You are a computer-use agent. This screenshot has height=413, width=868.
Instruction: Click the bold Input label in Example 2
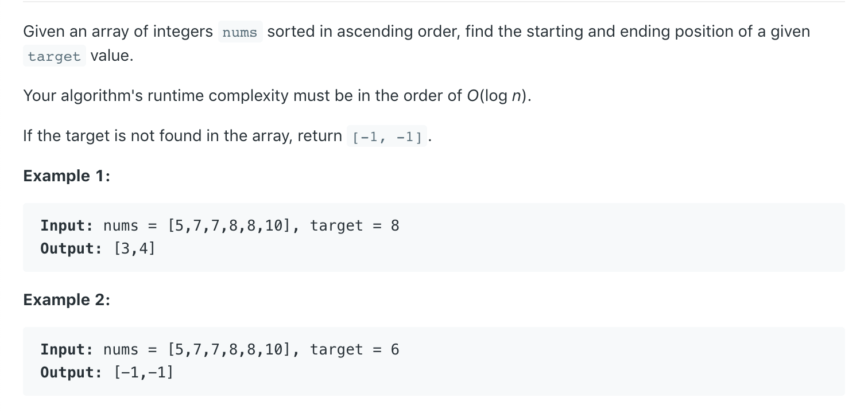click(67, 349)
